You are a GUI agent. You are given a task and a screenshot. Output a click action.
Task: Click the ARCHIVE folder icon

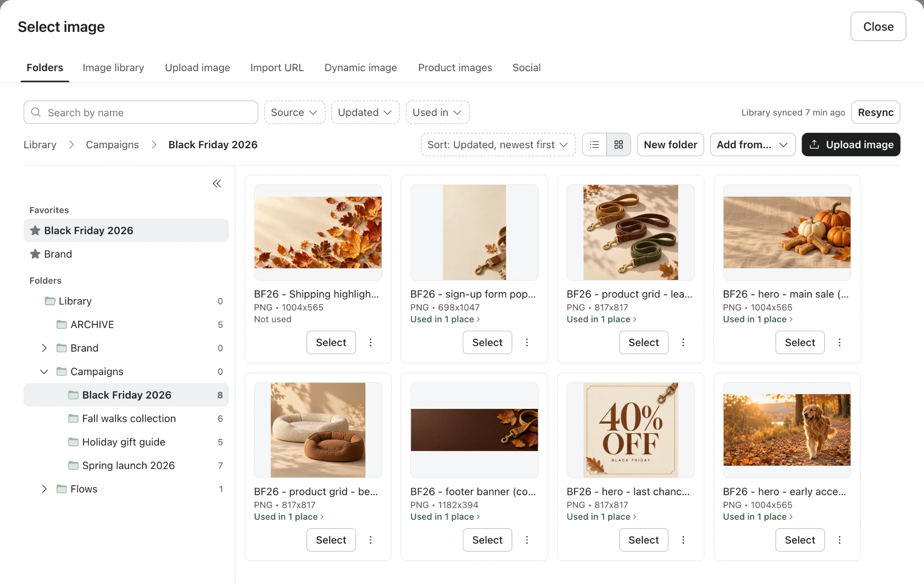coord(61,324)
